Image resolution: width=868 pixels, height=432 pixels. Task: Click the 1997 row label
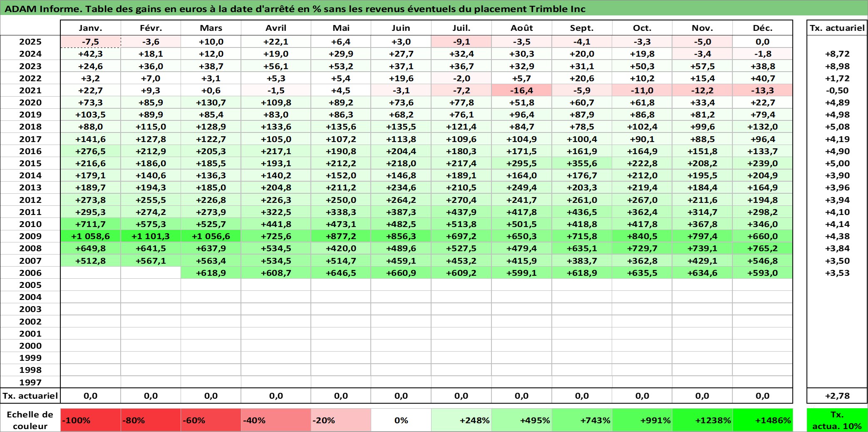click(x=30, y=382)
